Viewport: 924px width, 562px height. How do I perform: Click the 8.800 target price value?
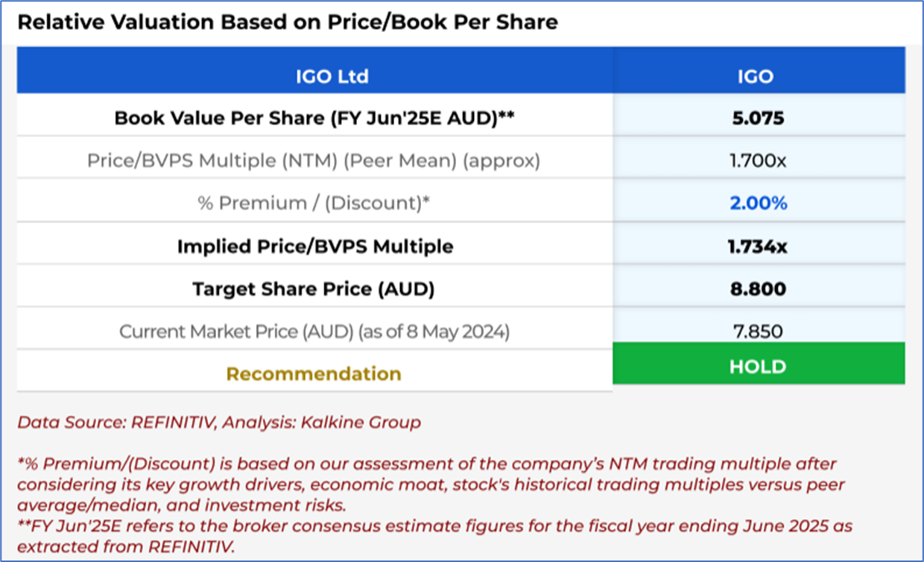pos(757,288)
